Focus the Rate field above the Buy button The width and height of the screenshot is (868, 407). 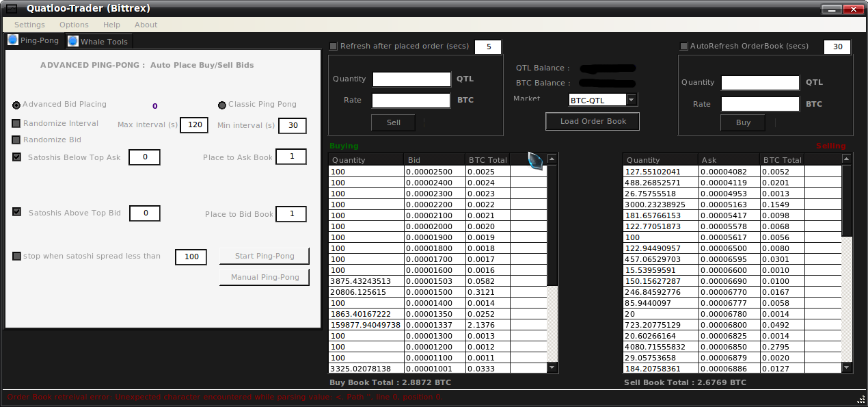coord(760,104)
